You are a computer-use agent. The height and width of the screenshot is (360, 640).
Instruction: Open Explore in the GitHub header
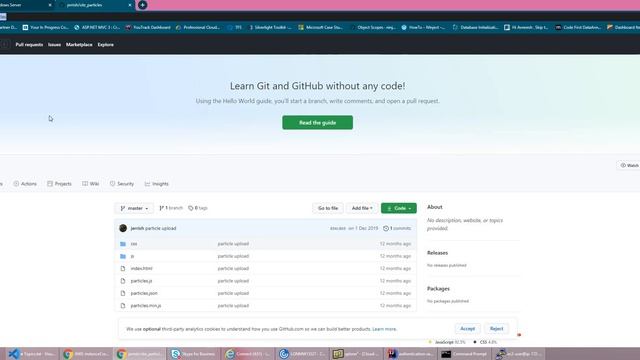point(105,44)
